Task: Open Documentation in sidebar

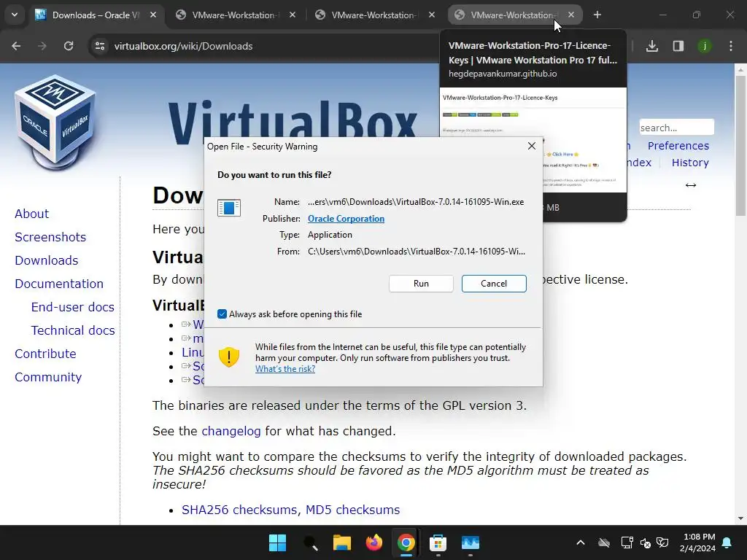Action: click(59, 284)
